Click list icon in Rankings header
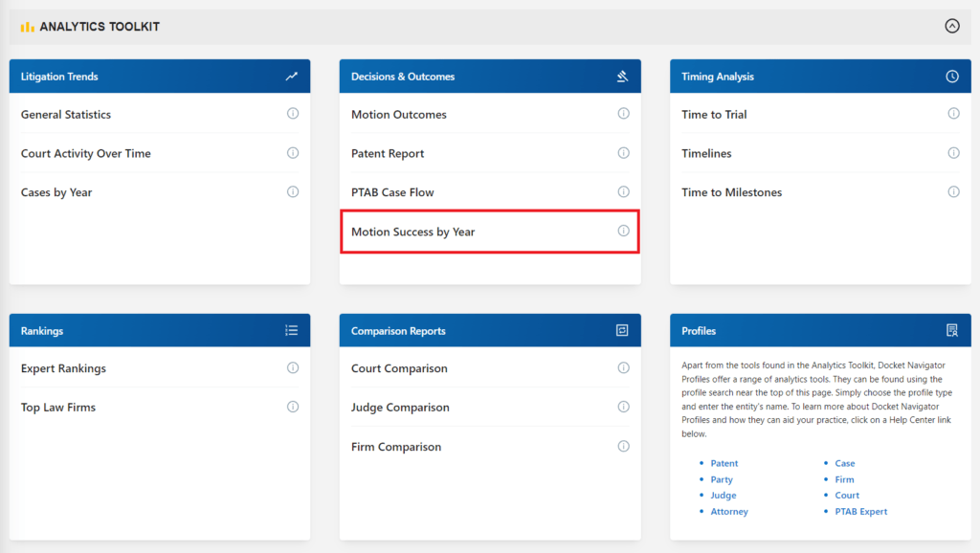Screen dimensions: 980x553 point(292,330)
